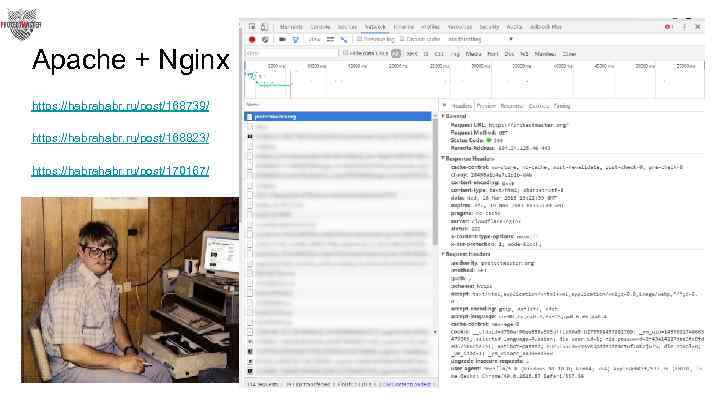Select the Headers tab in request details
This screenshot has width=720, height=405.
point(461,106)
